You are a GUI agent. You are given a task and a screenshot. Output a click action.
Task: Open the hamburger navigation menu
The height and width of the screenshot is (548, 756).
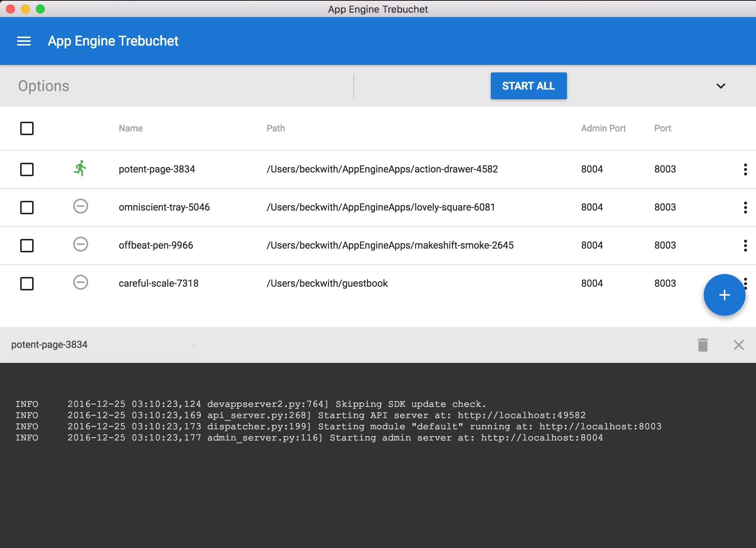pos(24,41)
